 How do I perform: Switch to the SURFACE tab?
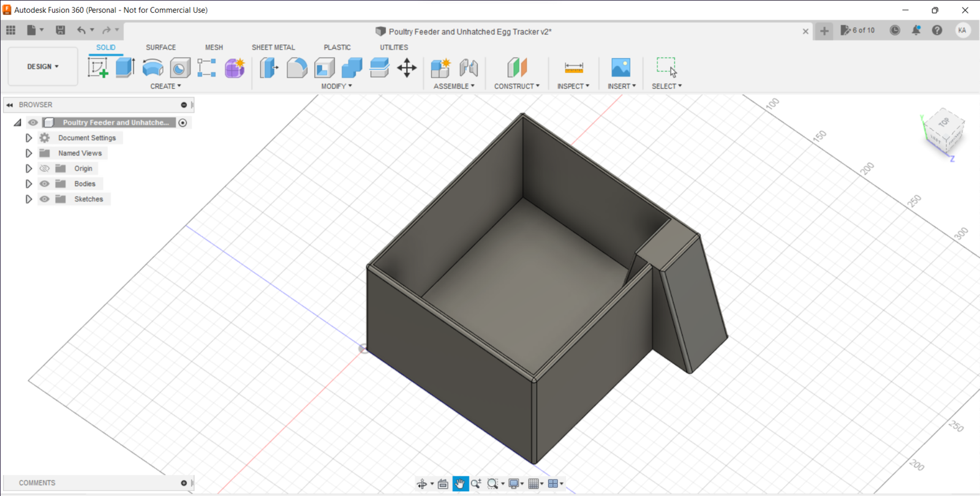[x=160, y=47]
